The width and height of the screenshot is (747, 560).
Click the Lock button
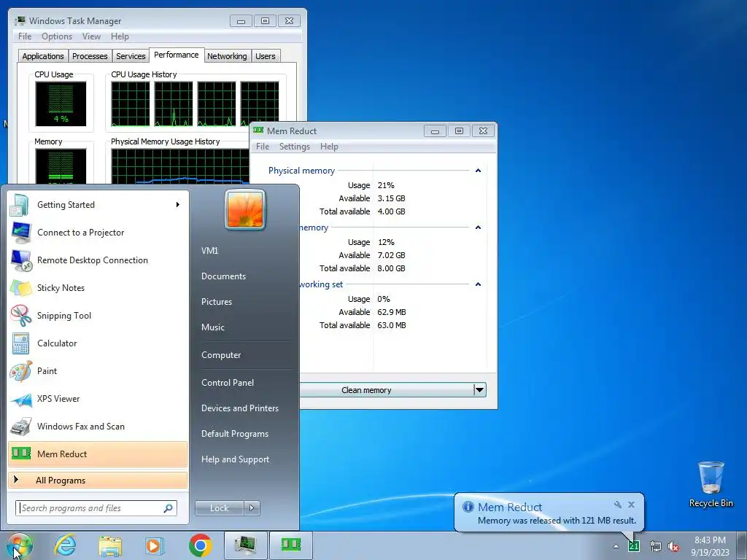(x=219, y=508)
